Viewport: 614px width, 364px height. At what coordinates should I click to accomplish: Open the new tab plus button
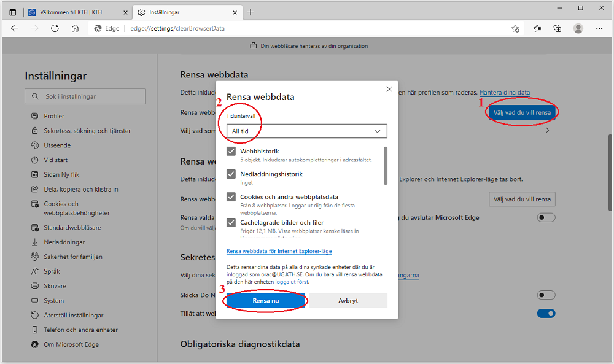pyautogui.click(x=251, y=12)
